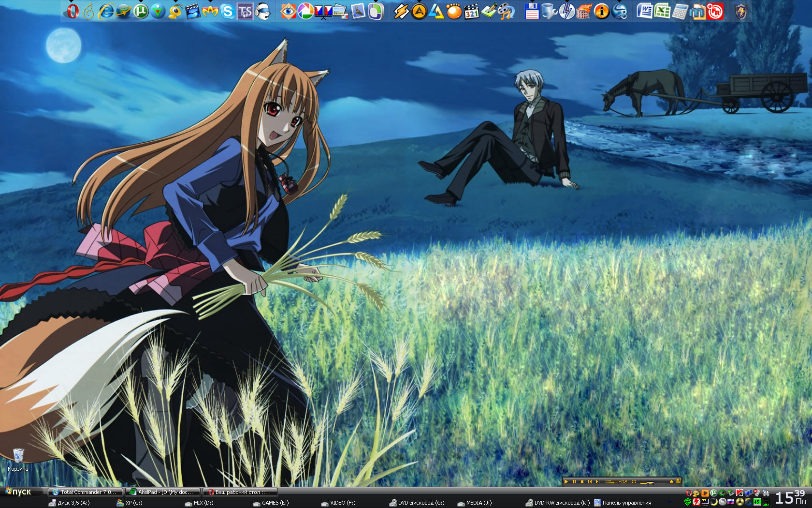Image resolution: width=812 pixels, height=508 pixels.
Task: Open AIMP round orange player icon
Action: [419, 11]
